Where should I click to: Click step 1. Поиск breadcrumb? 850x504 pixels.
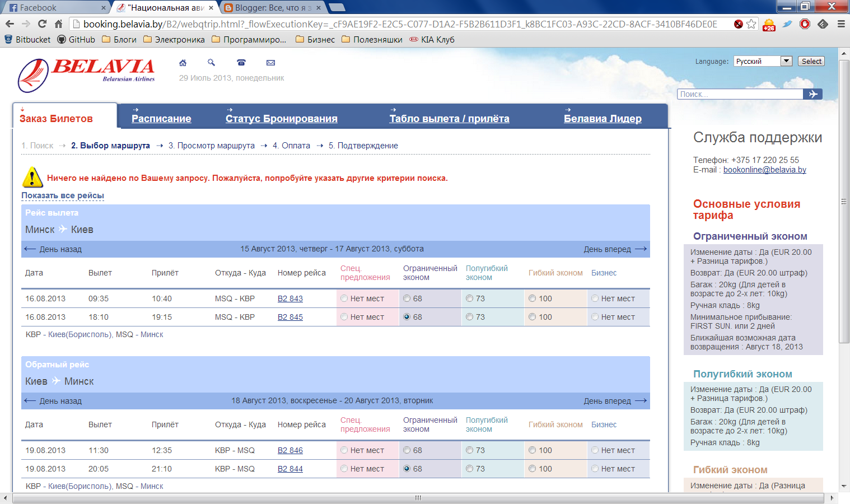pyautogui.click(x=38, y=146)
